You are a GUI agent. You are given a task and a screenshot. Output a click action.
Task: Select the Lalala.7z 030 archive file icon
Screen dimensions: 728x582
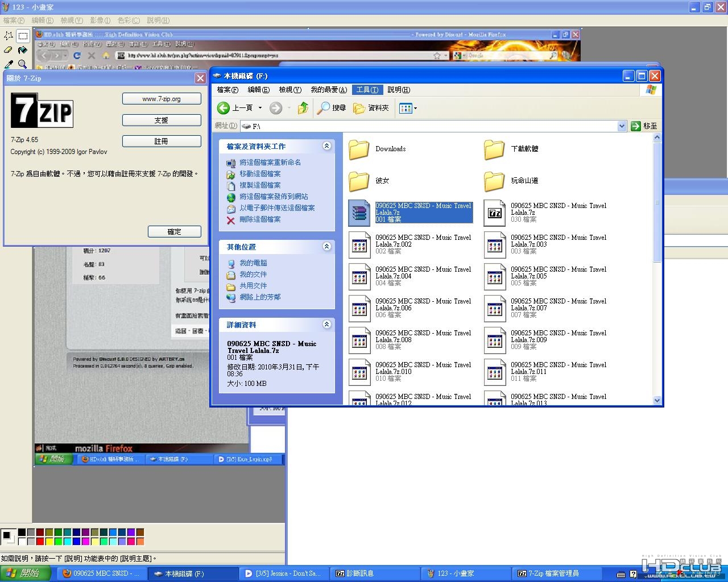point(495,213)
